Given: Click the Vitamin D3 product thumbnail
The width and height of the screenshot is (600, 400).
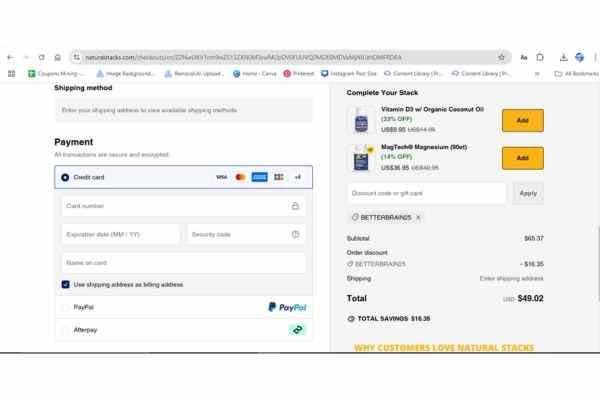Looking at the screenshot, I should coord(361,120).
